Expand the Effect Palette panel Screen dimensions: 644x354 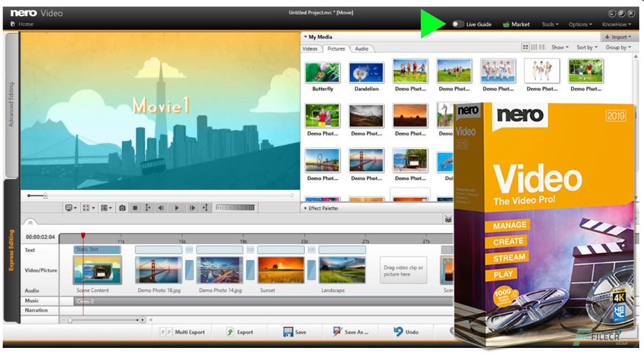pyautogui.click(x=306, y=209)
